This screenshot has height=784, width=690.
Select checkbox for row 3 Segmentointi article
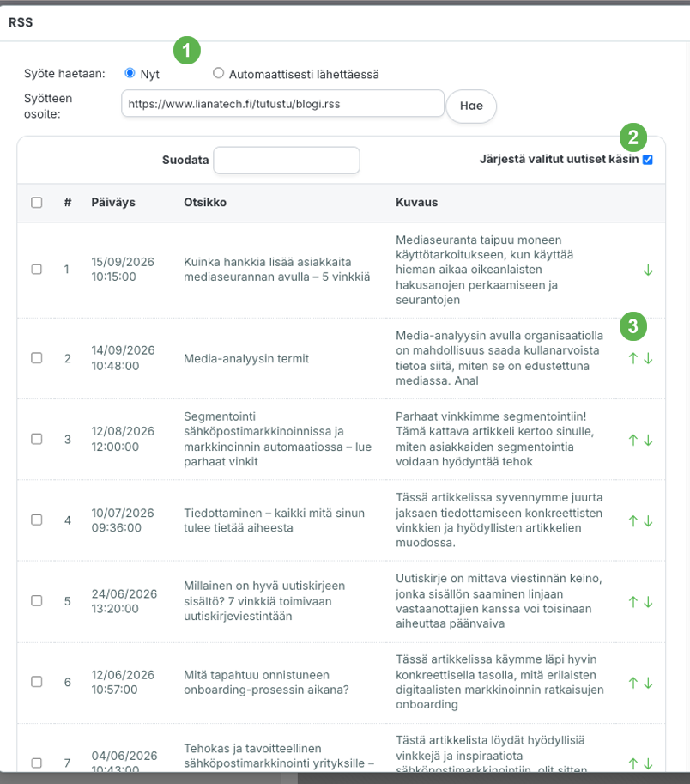(x=36, y=439)
